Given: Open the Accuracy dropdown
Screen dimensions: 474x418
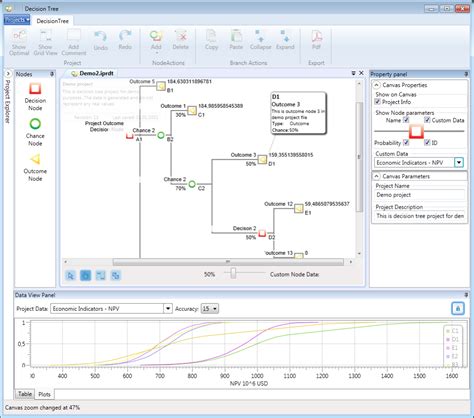Looking at the screenshot, I should point(210,309).
